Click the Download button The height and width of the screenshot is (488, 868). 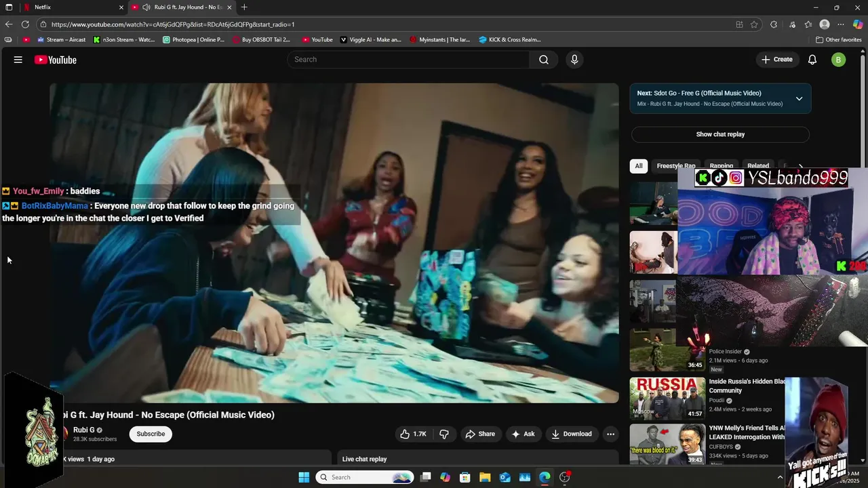pos(571,434)
